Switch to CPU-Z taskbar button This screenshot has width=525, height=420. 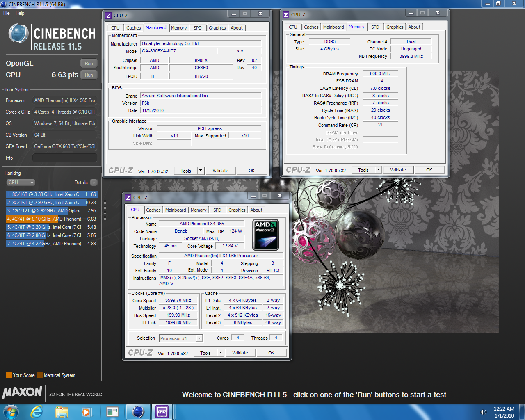(162, 411)
